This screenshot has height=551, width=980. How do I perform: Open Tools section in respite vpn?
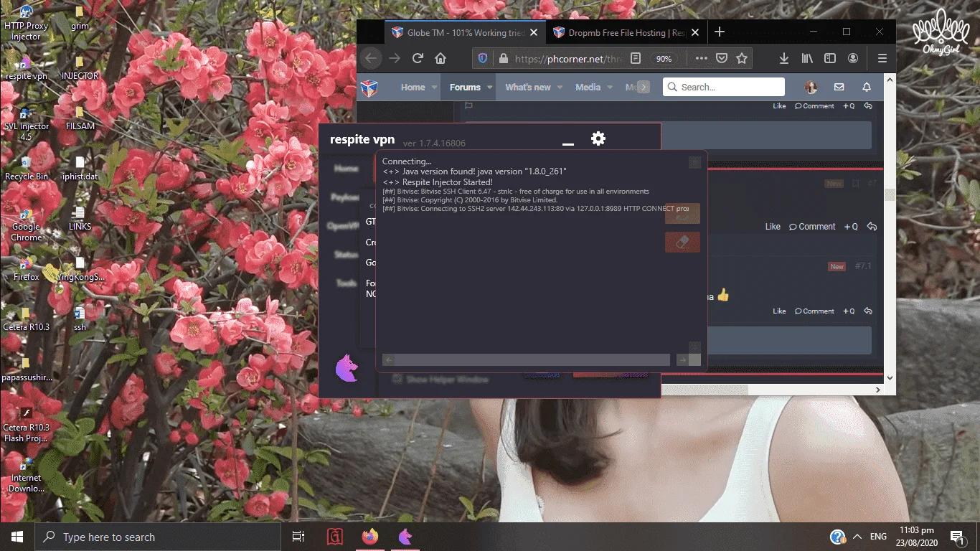[347, 283]
